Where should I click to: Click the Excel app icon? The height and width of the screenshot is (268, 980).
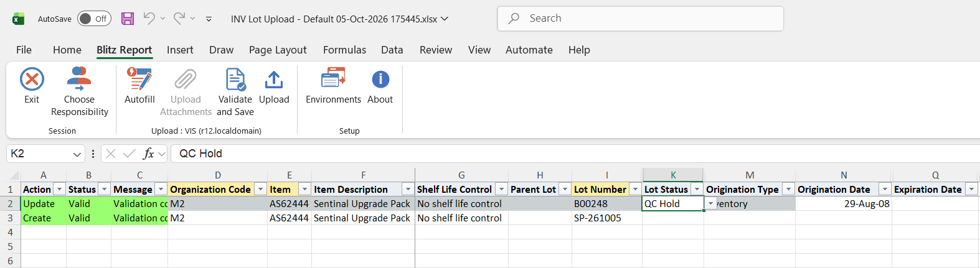19,19
